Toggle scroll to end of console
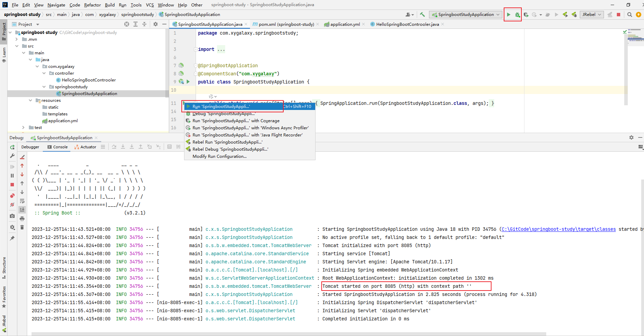The height and width of the screenshot is (336, 644). pyautogui.click(x=22, y=210)
